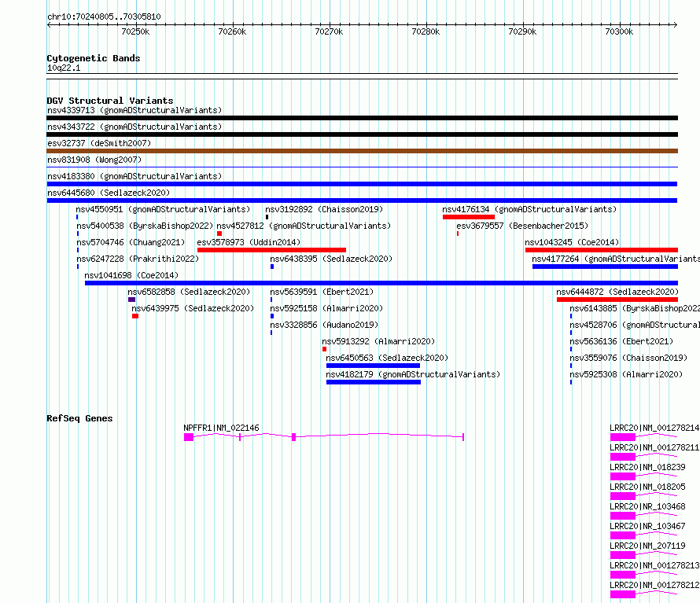The height and width of the screenshot is (603, 700).
Task: Click nsv6143885 ByrskaBishop variant label
Action: click(x=635, y=308)
